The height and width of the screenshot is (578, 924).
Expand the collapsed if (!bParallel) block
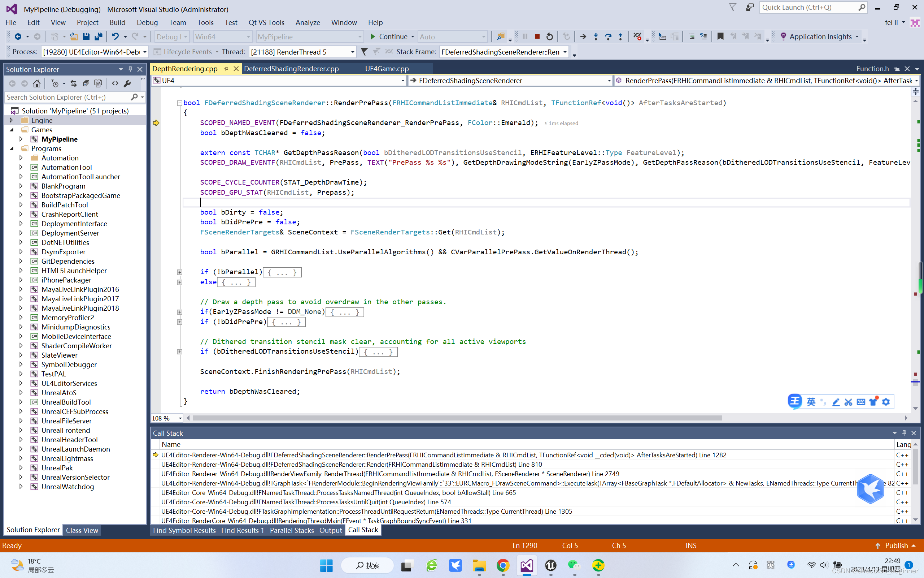pyautogui.click(x=179, y=272)
